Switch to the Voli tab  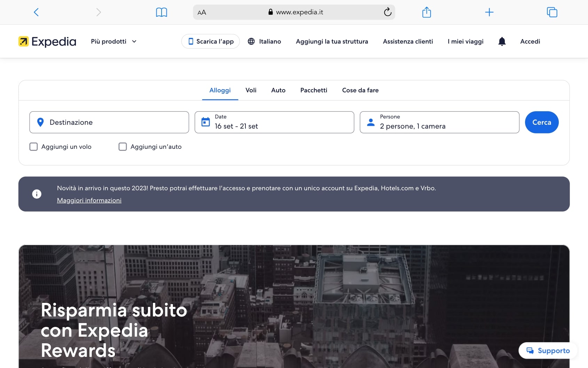(251, 90)
